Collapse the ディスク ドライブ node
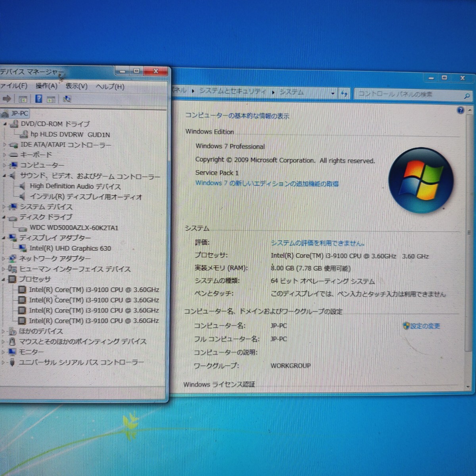 pos(4,217)
